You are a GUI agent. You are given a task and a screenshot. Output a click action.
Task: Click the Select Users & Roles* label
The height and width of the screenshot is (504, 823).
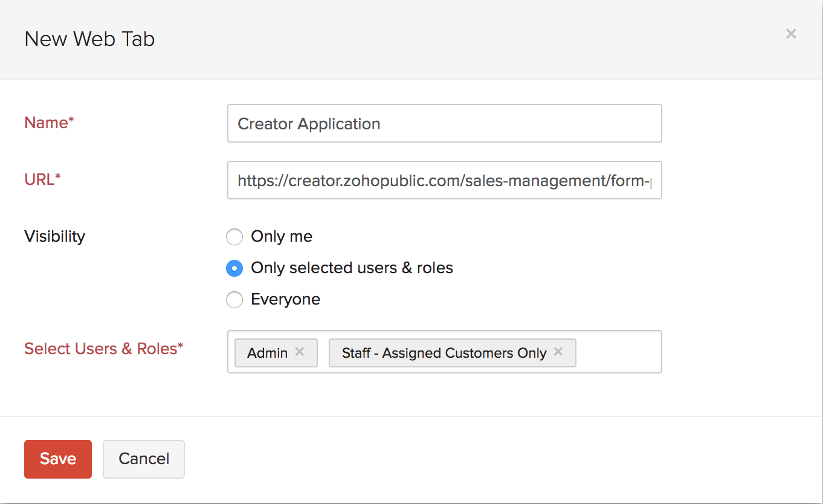[103, 349]
